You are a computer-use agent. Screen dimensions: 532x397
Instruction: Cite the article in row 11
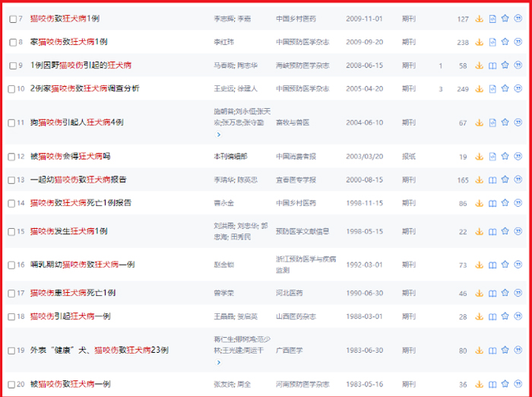coord(518,122)
